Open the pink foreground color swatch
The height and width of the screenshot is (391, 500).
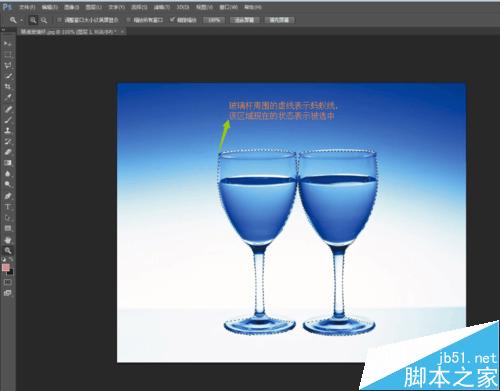6,267
